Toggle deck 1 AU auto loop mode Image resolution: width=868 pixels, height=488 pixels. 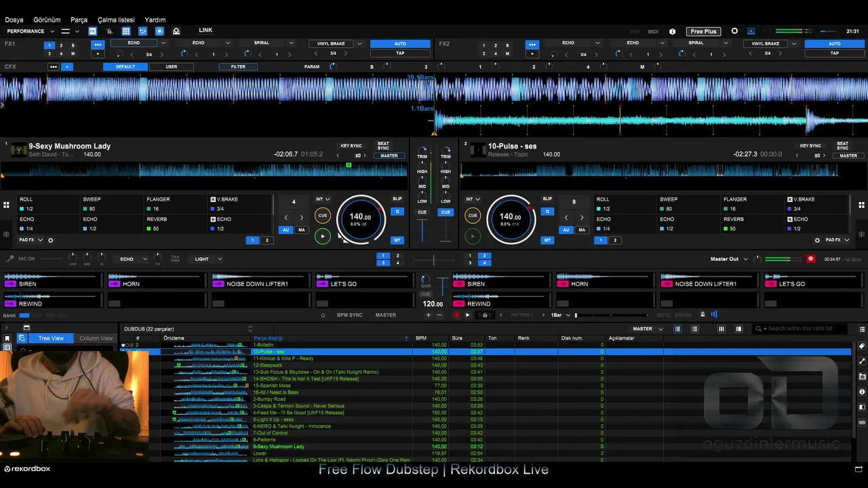[x=286, y=230]
